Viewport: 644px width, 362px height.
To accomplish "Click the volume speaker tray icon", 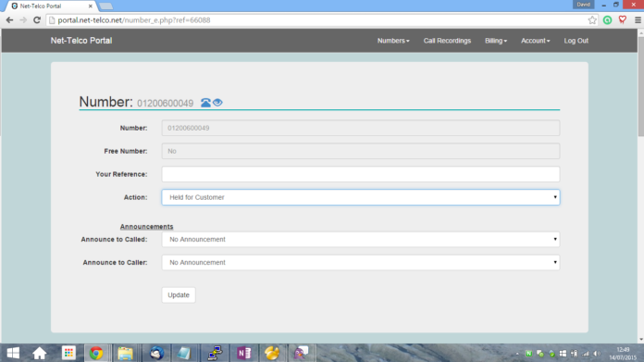I will [x=597, y=354].
